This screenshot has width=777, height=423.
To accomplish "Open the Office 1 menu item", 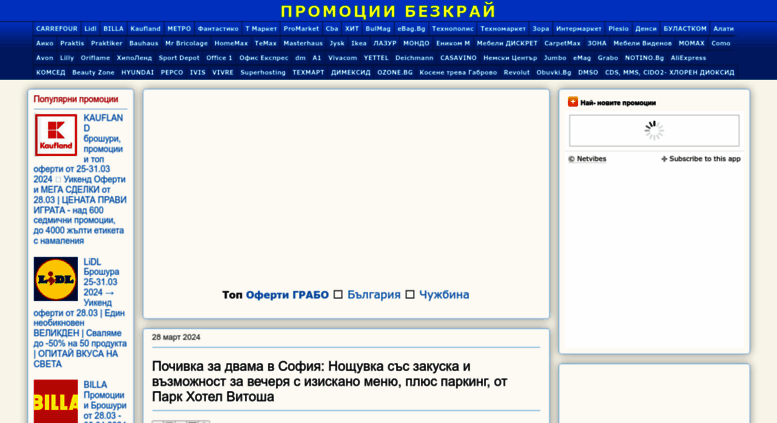I will point(219,57).
